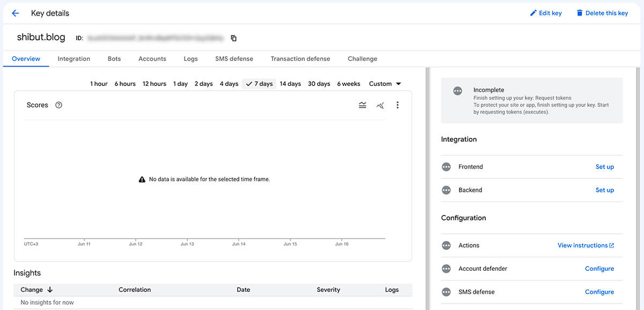Click the explore metrics icon in Scores
The width and height of the screenshot is (644, 310).
380,105
